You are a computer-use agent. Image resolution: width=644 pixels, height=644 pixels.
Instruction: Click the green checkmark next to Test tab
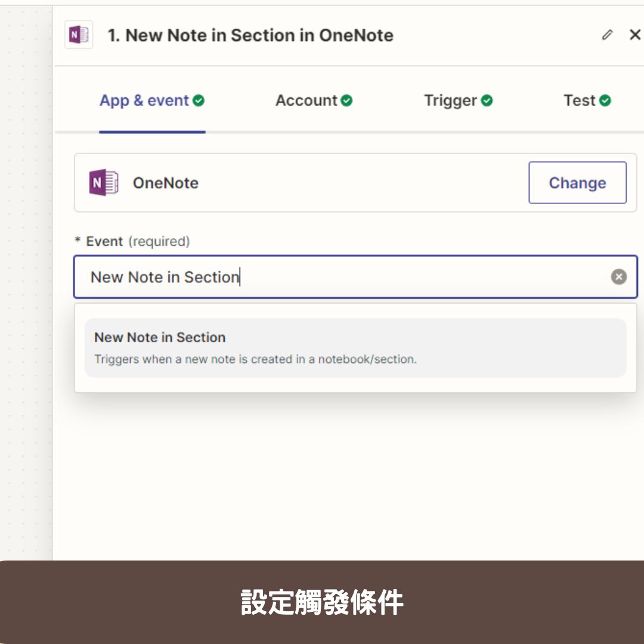[605, 100]
